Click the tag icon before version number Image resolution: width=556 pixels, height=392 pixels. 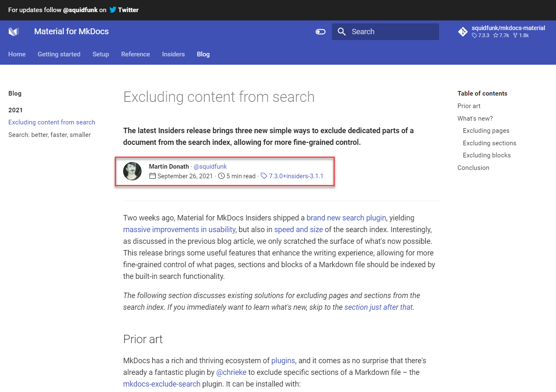tap(264, 176)
